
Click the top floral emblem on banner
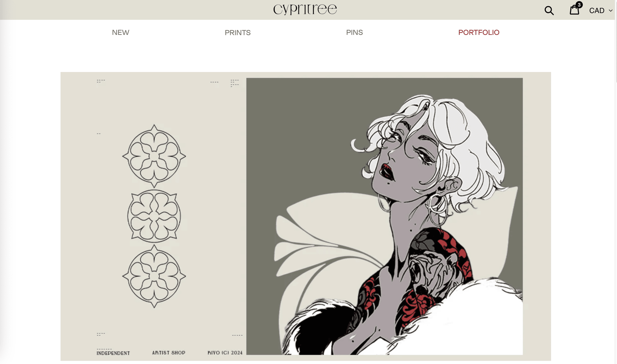[x=154, y=156]
